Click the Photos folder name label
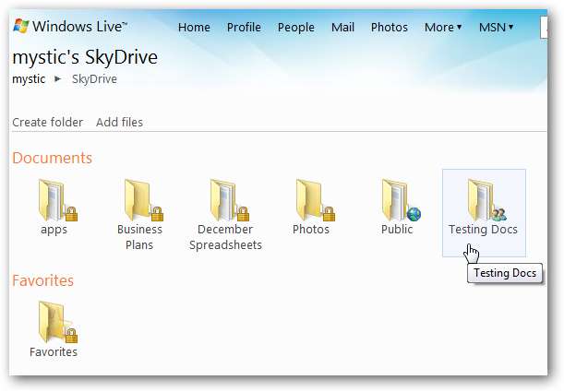 (311, 230)
